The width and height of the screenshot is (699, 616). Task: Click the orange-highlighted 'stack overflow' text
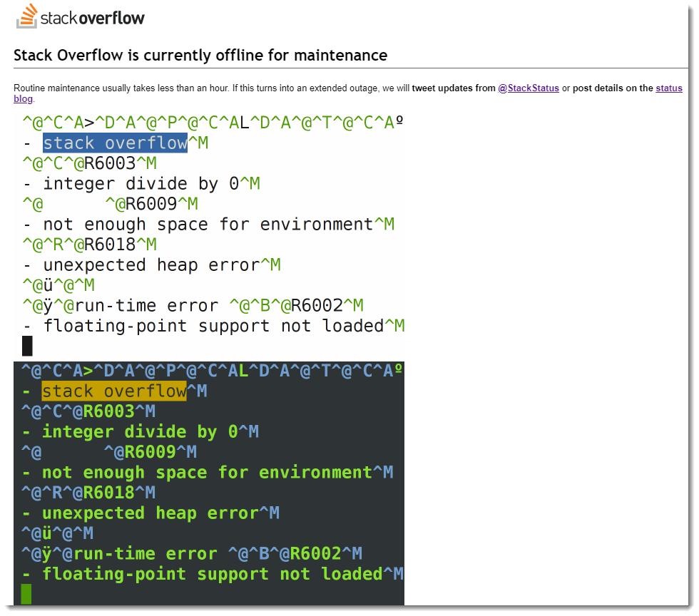click(113, 391)
